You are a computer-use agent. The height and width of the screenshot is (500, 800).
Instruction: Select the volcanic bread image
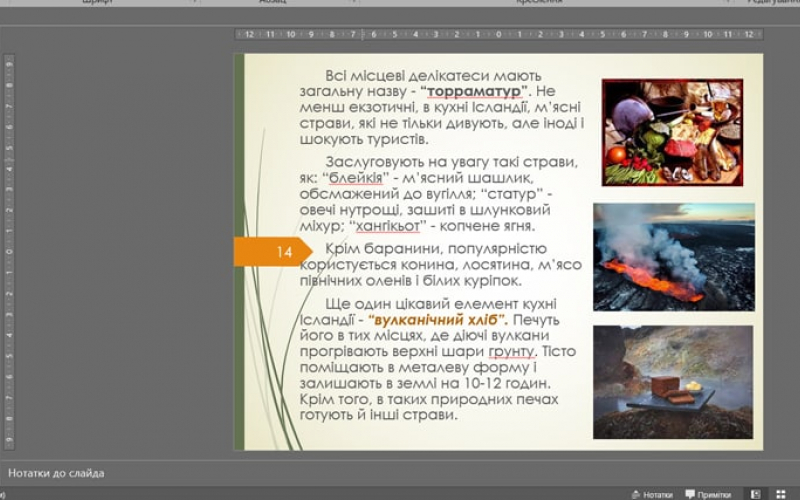coord(672,382)
